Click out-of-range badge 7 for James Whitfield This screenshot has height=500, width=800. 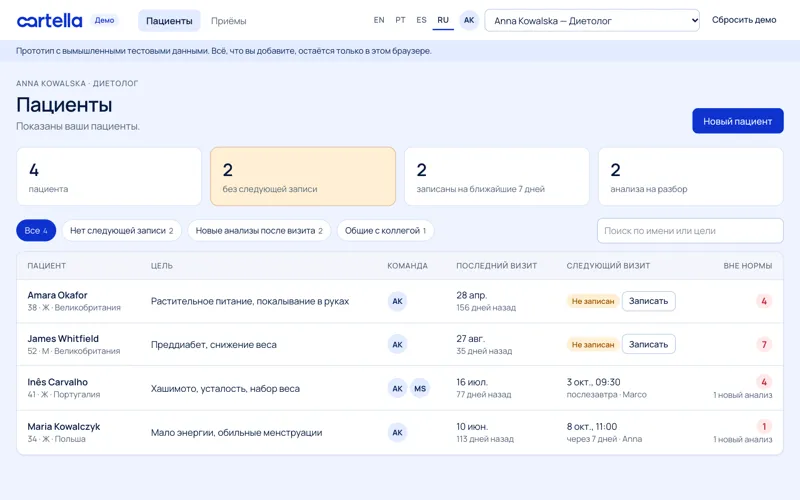764,344
